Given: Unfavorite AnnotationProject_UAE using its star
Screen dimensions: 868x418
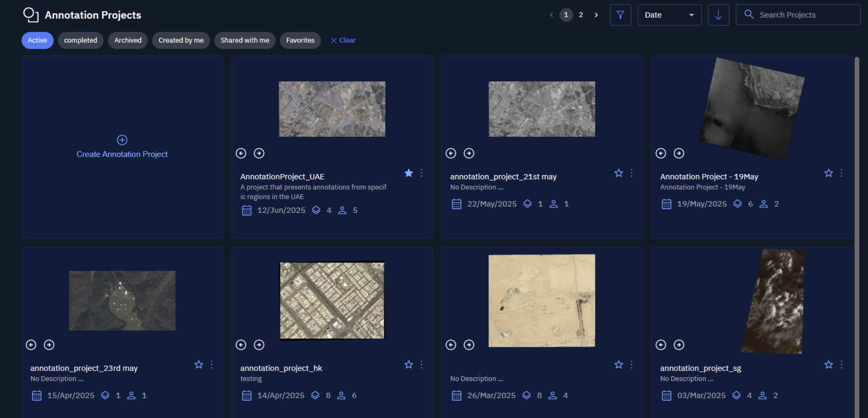Looking at the screenshot, I should [x=408, y=173].
